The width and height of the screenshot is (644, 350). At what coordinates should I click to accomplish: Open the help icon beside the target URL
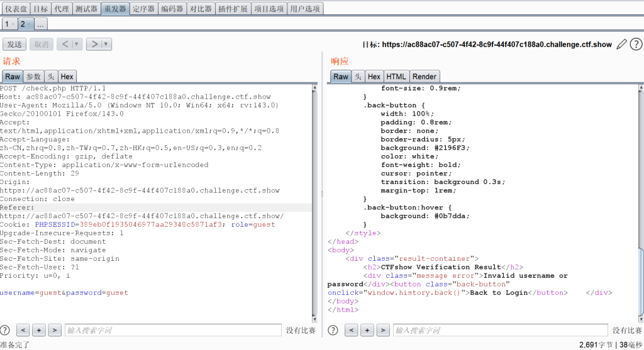click(x=636, y=44)
